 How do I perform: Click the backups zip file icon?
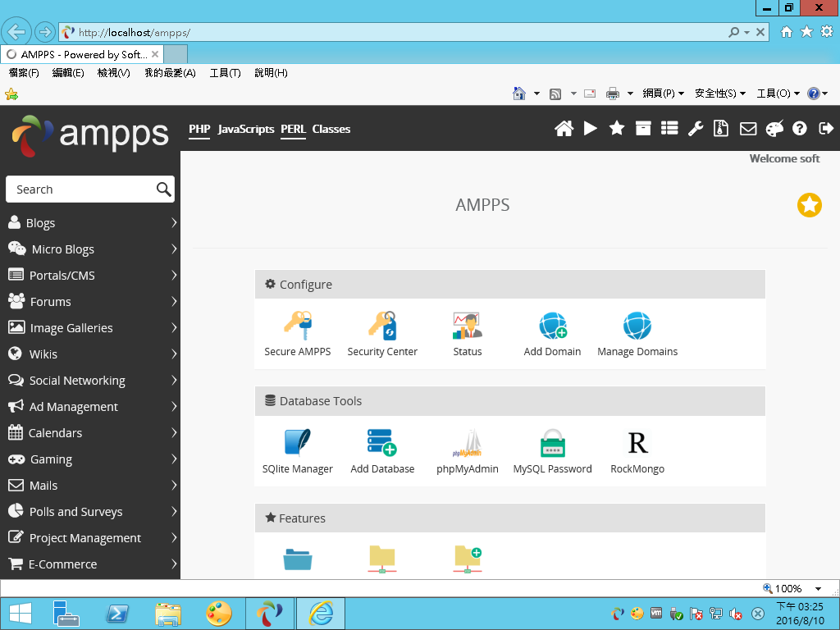721,129
